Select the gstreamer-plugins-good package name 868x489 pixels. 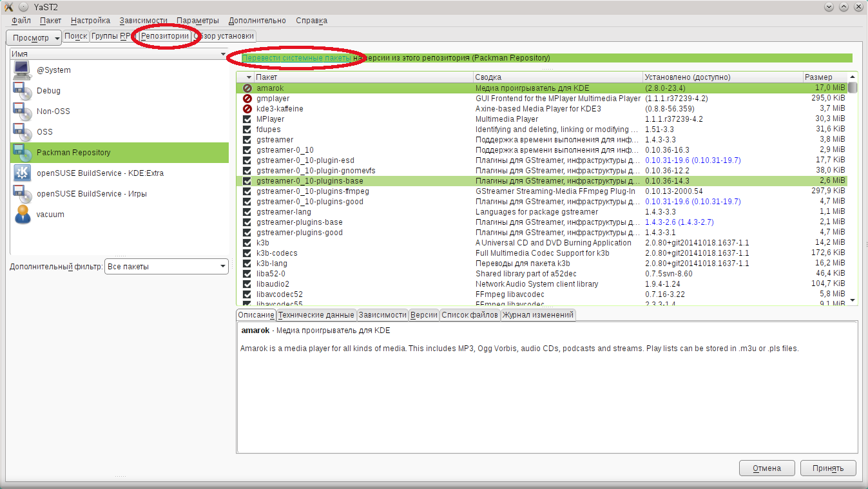(300, 233)
